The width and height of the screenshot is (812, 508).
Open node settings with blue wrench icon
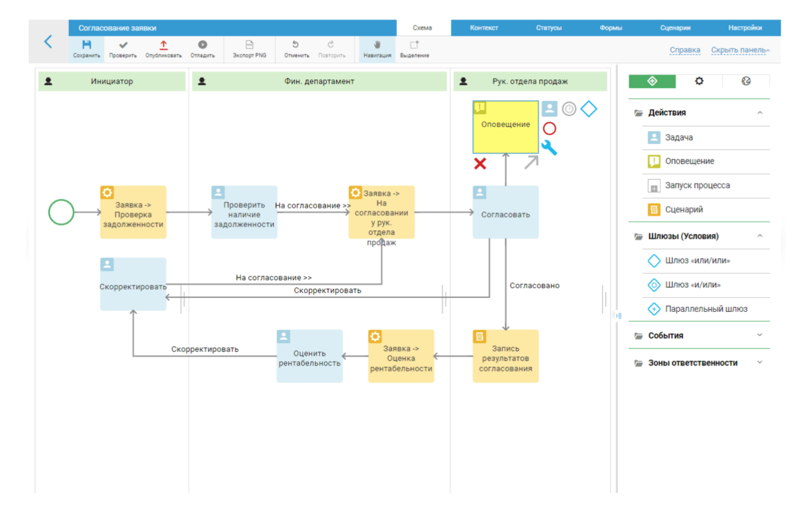click(549, 148)
